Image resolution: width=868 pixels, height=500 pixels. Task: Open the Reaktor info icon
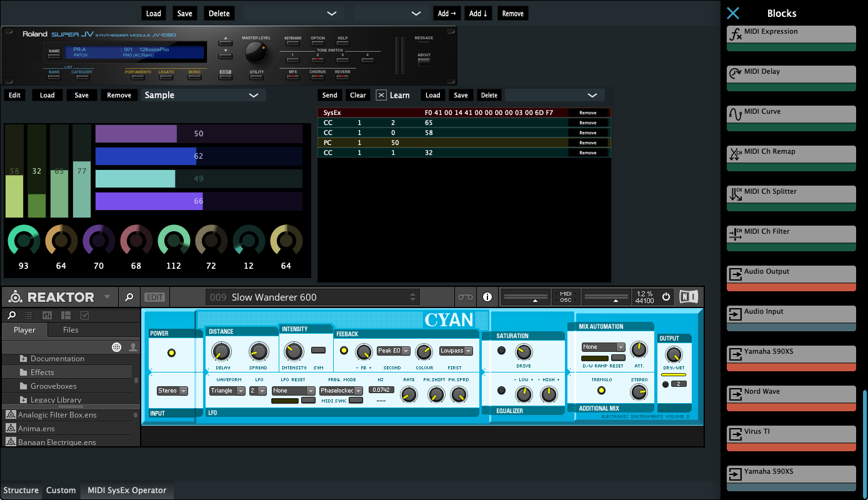pos(487,297)
